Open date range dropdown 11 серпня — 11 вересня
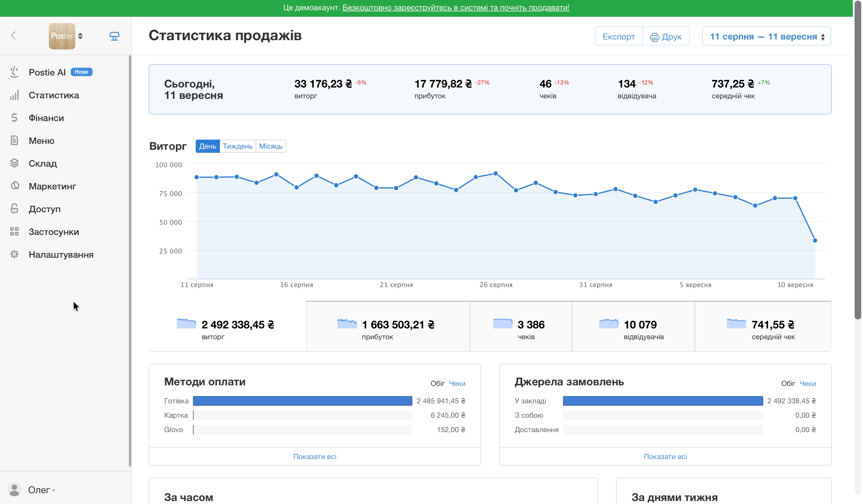Screen dimensions: 863x504 tap(767, 36)
